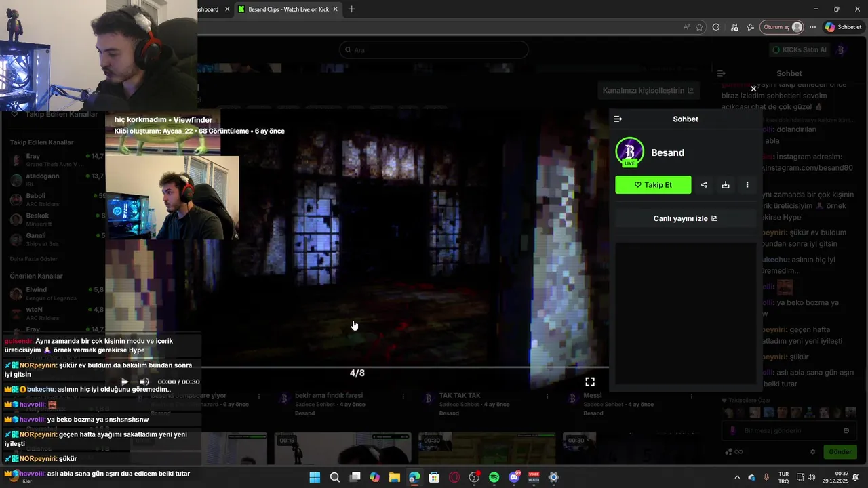The height and width of the screenshot is (488, 868).
Task: Click KICKs Satın Al button
Action: point(800,49)
